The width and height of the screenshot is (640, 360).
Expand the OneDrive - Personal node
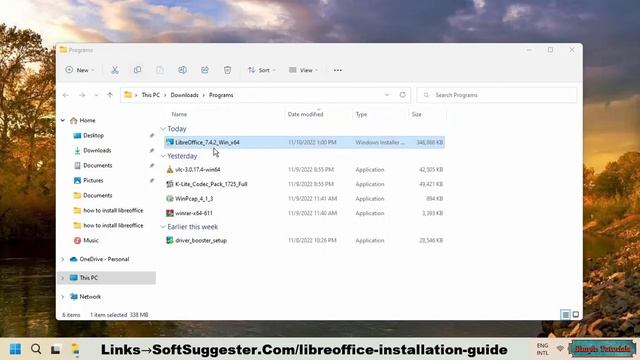pyautogui.click(x=63, y=259)
